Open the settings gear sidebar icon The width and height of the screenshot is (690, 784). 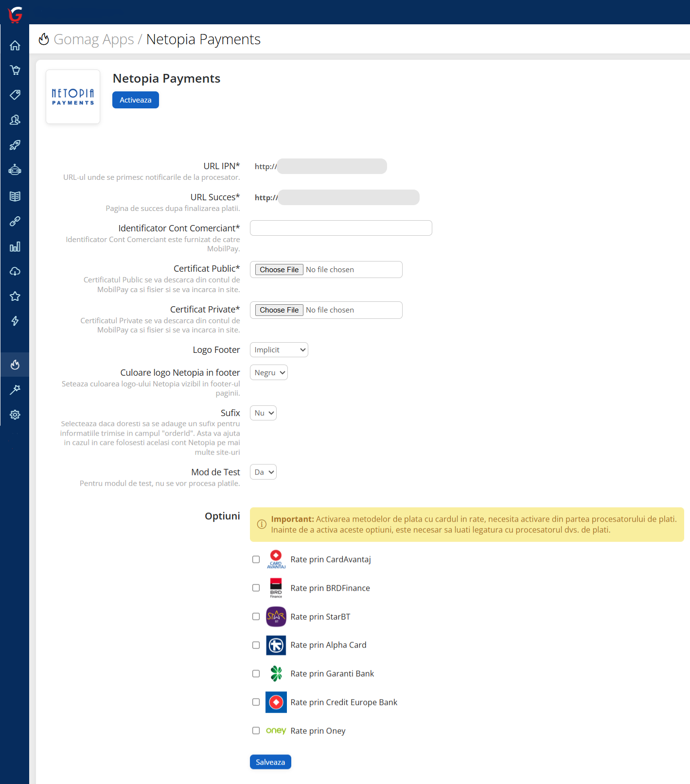[x=15, y=415]
